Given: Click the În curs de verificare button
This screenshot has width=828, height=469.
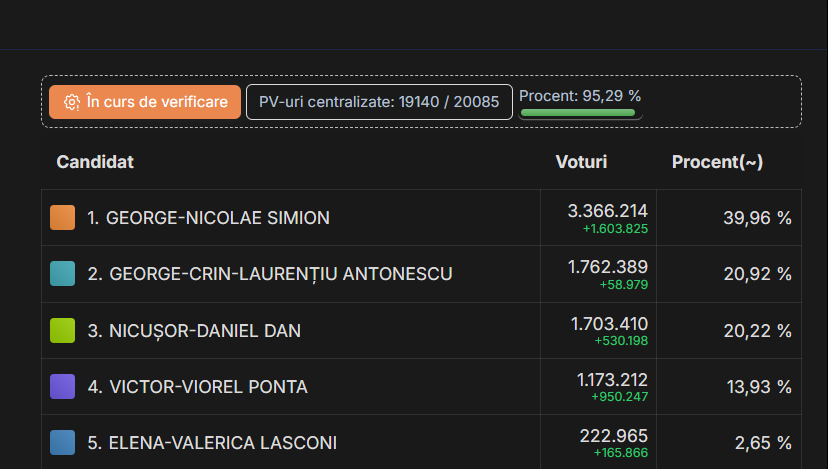Looking at the screenshot, I should tap(145, 102).
